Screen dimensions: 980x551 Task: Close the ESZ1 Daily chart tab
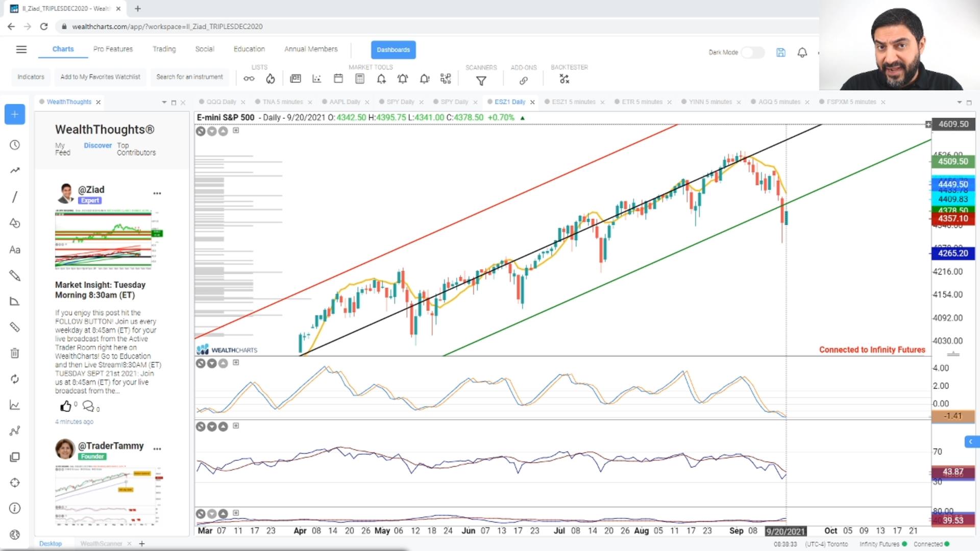point(532,102)
